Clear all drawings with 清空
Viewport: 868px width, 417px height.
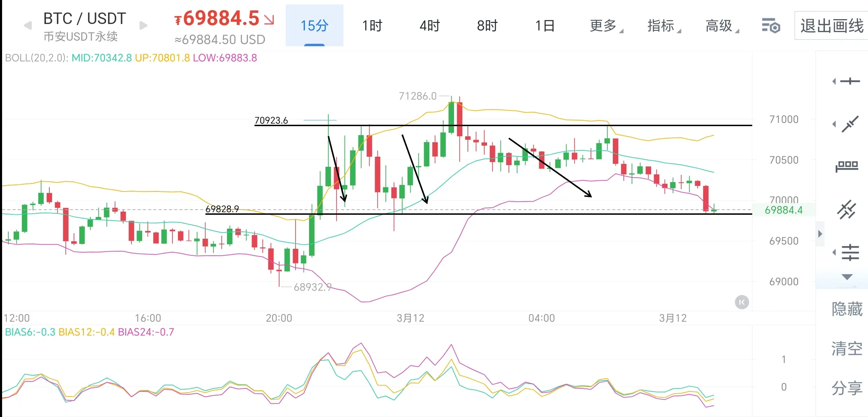(847, 349)
